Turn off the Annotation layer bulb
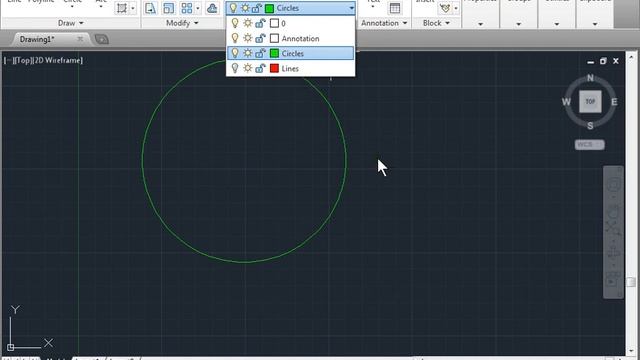 click(235, 38)
